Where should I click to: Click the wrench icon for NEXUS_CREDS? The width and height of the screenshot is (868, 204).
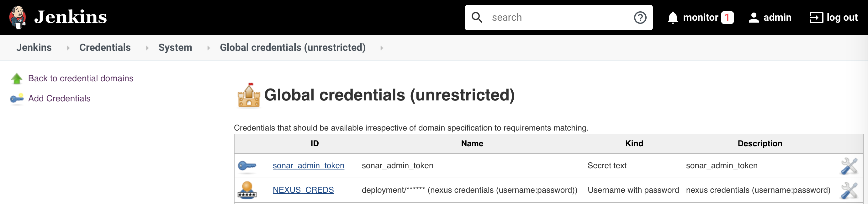pyautogui.click(x=849, y=190)
